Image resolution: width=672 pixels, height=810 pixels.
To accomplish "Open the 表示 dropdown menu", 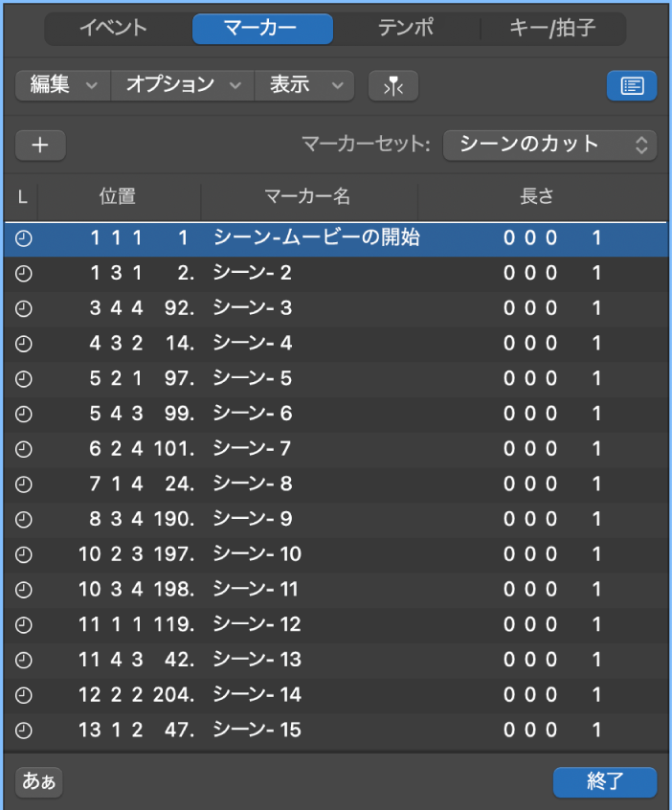I will pyautogui.click(x=303, y=85).
